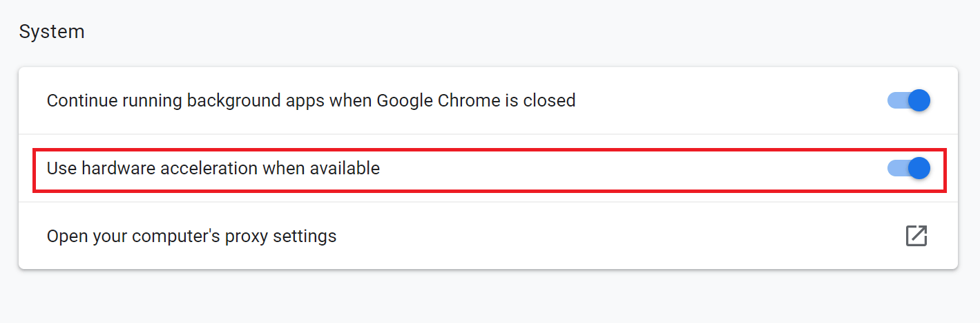Screen dimensions: 980x323
Task: Disable hardware acceleration toggle switch
Action: click(x=909, y=168)
